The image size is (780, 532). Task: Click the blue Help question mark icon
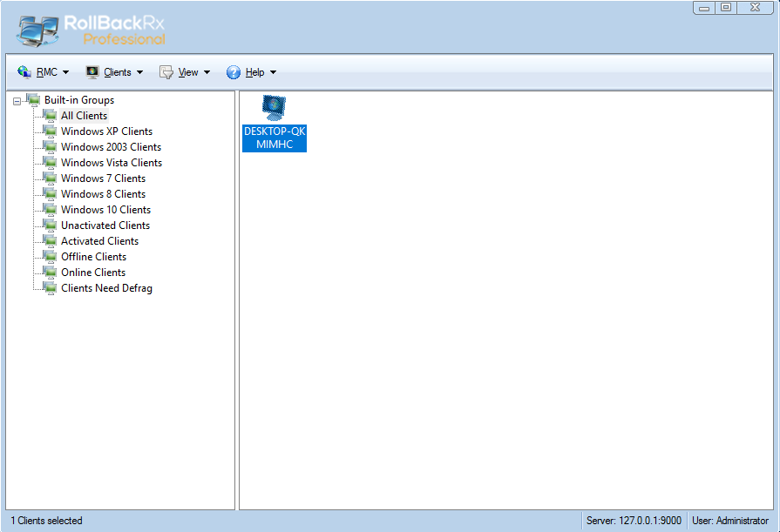coord(234,72)
